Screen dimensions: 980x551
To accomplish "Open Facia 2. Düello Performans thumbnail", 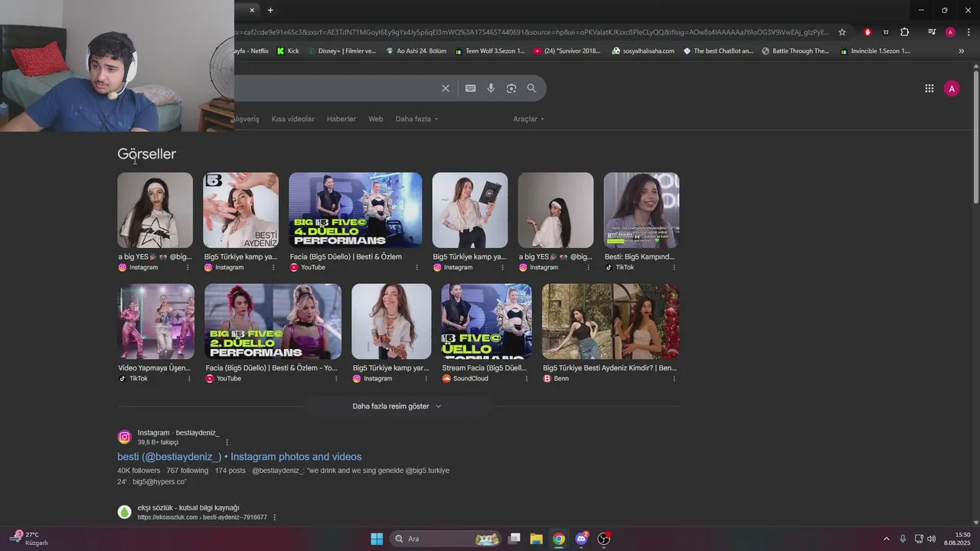I will click(x=273, y=321).
